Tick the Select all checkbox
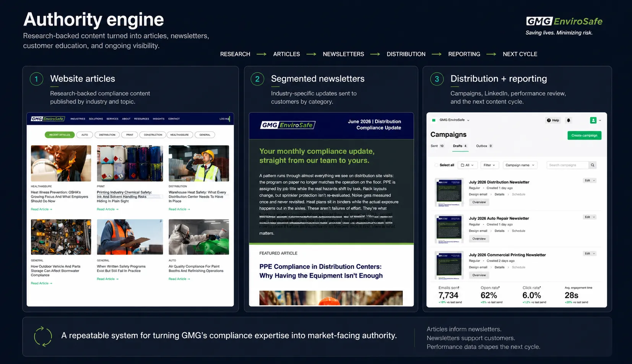The width and height of the screenshot is (632, 364). (x=436, y=165)
